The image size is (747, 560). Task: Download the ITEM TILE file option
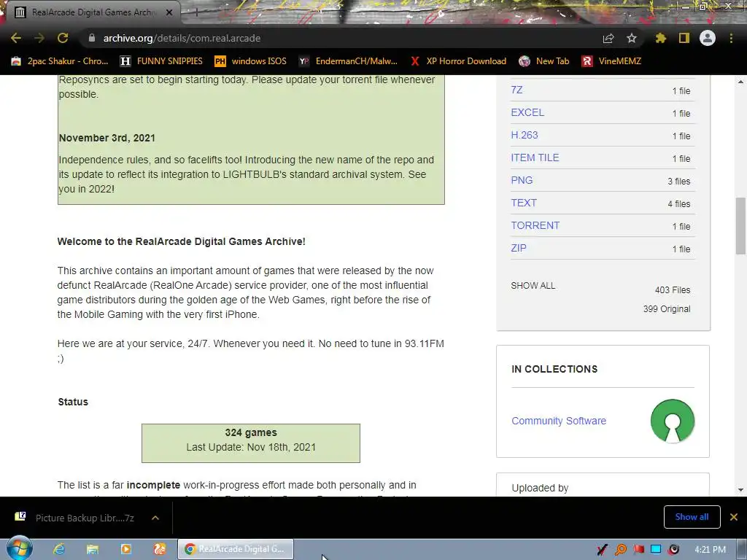[535, 157]
